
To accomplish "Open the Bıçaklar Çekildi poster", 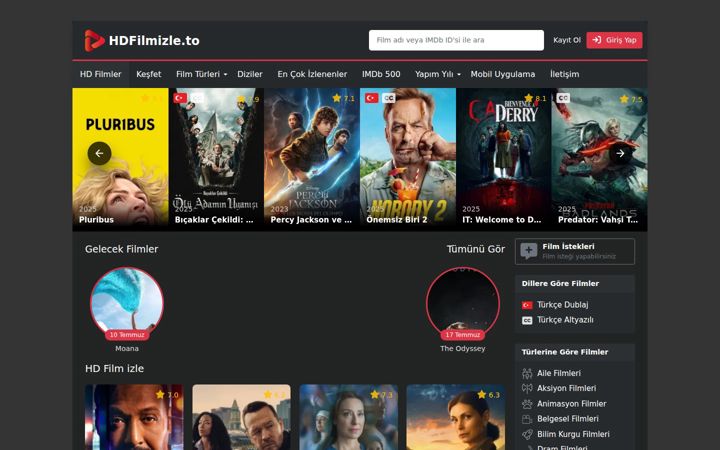I will pyautogui.click(x=216, y=159).
